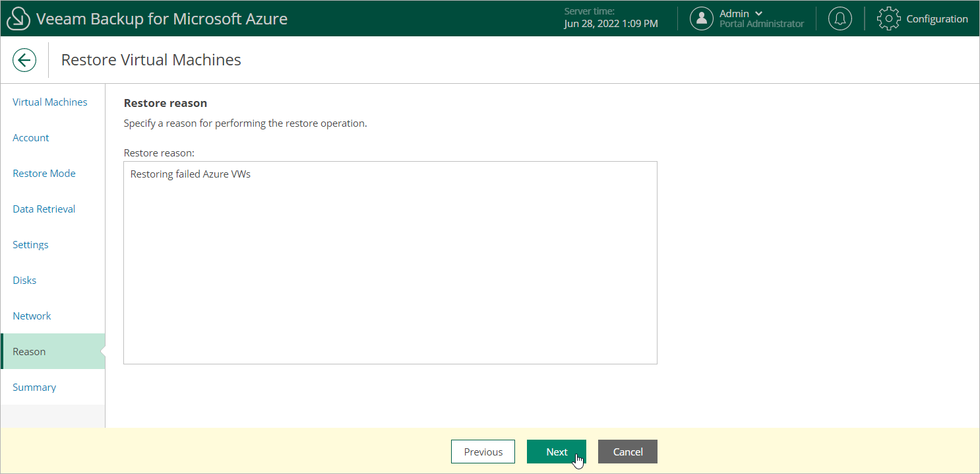Click the Veeam logo icon
Viewport: 980px width, 474px height.
click(18, 18)
